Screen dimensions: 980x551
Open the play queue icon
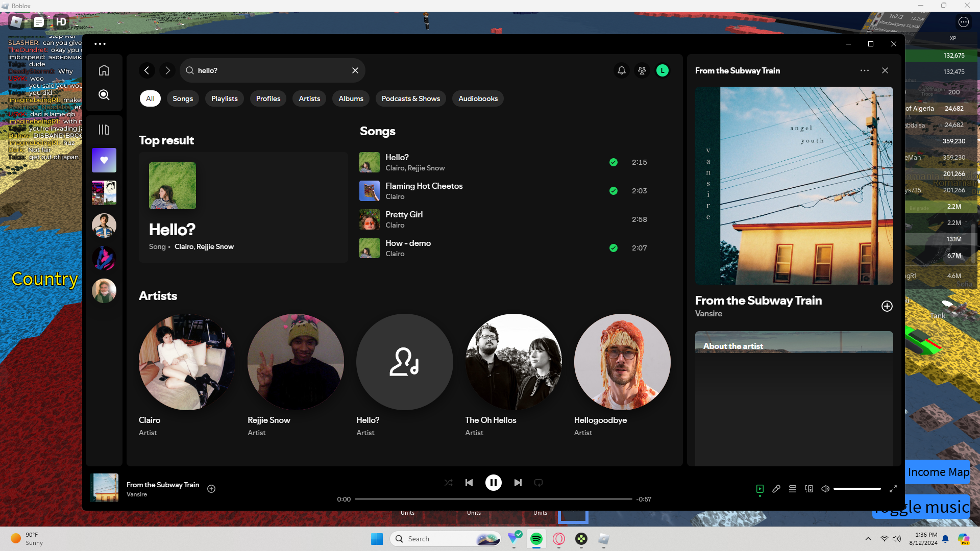(x=793, y=489)
